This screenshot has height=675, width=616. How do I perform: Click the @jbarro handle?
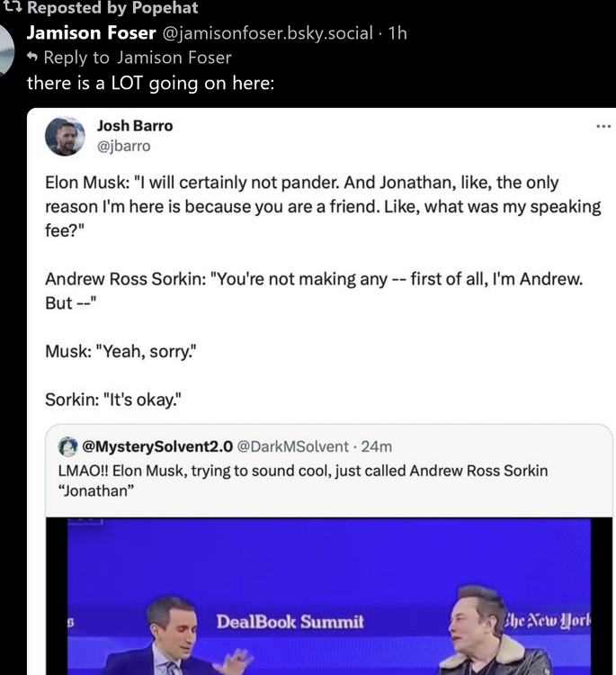[x=123, y=146]
